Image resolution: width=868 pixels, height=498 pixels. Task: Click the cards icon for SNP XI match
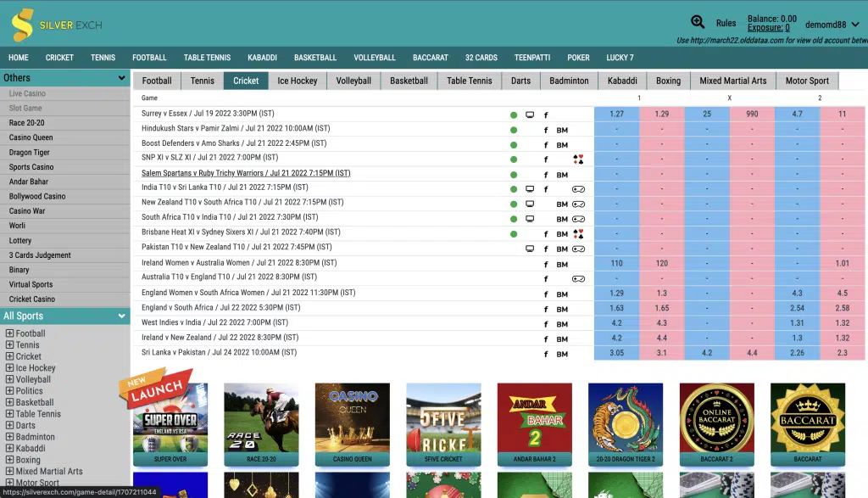[578, 159]
